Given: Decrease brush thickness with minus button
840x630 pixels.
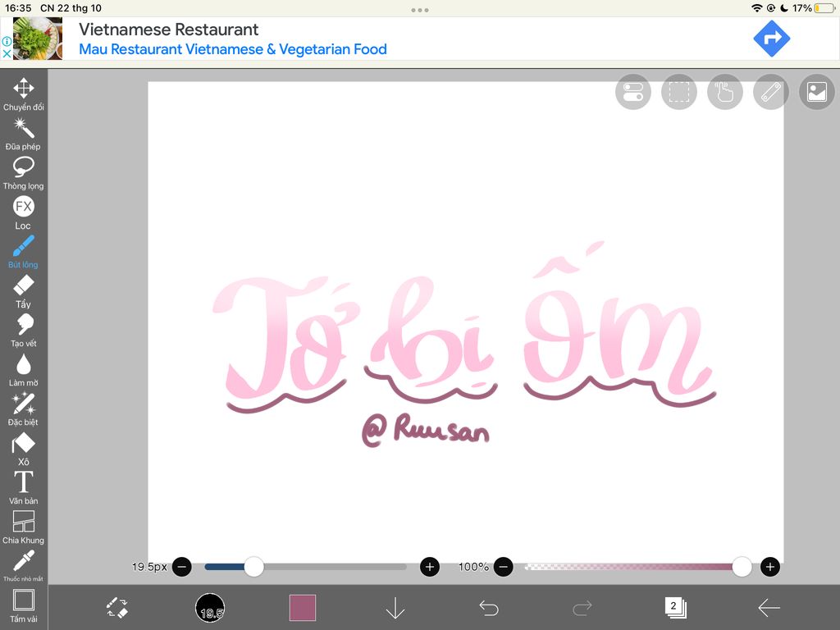Looking at the screenshot, I should tap(182, 567).
